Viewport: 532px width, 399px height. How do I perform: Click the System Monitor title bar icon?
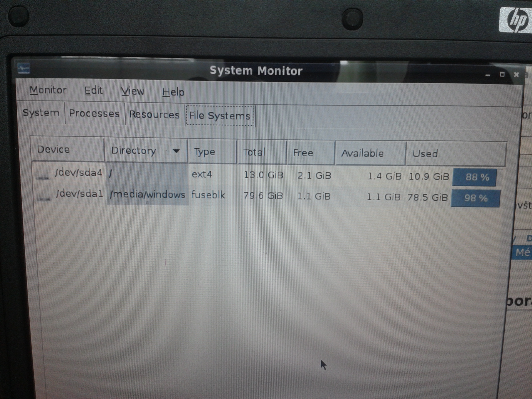coord(24,69)
